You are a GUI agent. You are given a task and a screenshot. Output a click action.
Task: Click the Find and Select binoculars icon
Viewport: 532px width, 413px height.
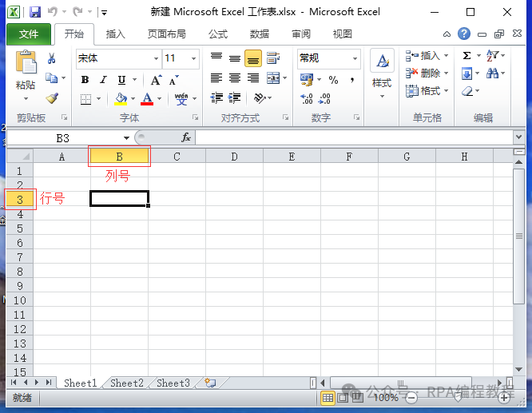click(492, 73)
